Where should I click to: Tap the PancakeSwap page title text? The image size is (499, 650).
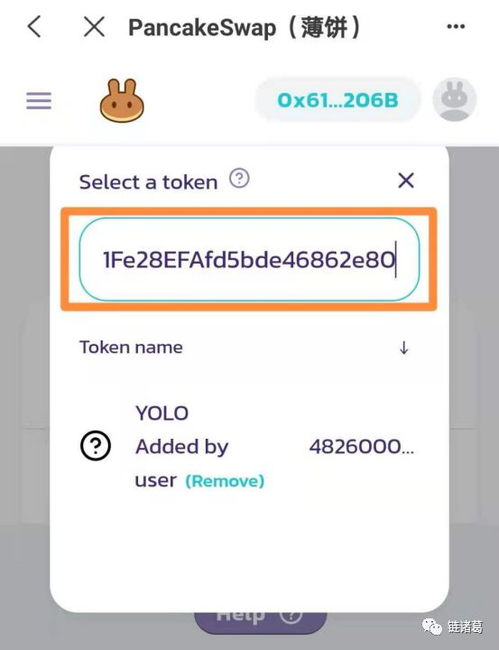pyautogui.click(x=244, y=27)
